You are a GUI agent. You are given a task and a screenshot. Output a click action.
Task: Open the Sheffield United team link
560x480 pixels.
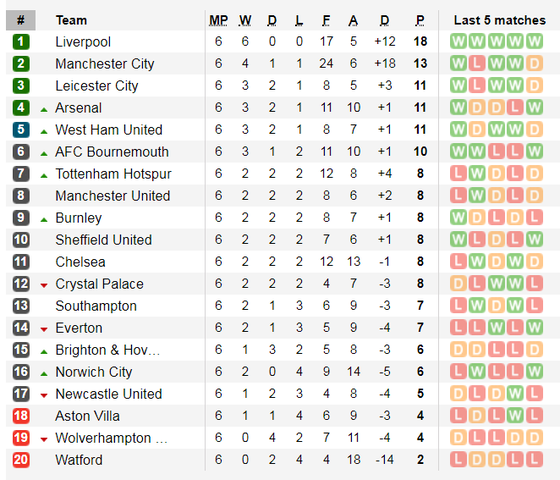point(104,240)
